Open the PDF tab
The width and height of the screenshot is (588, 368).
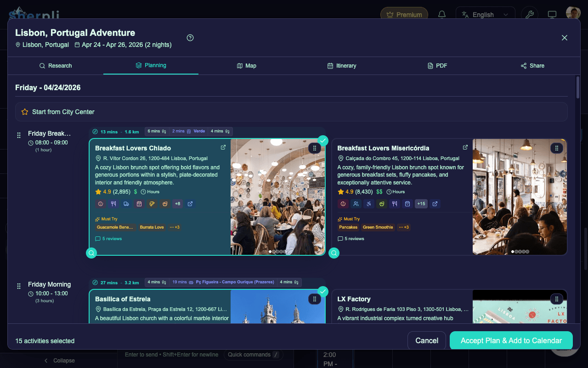tap(437, 66)
